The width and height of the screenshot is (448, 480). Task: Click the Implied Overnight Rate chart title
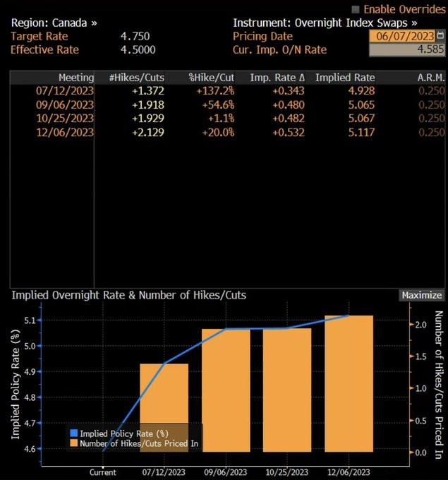[x=129, y=295]
